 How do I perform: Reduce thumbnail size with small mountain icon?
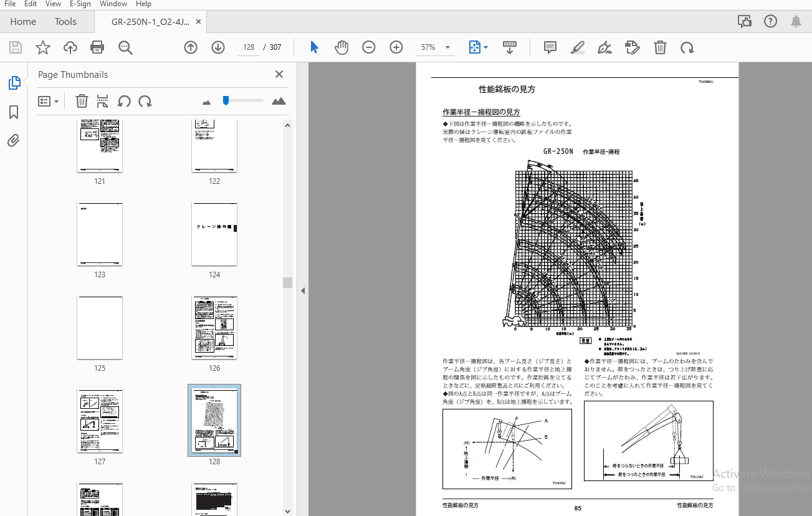tap(207, 102)
